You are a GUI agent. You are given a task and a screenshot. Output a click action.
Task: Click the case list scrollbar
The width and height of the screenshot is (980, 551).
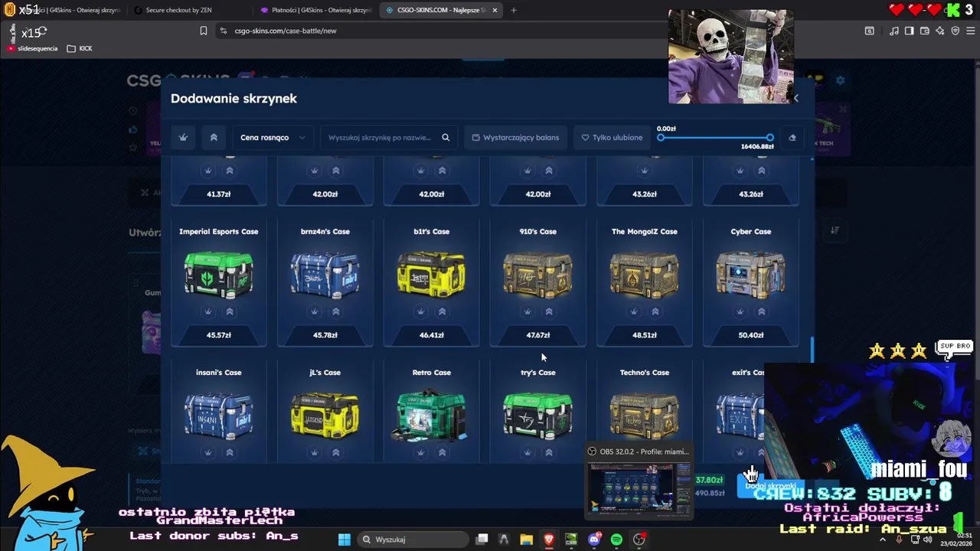(812, 350)
